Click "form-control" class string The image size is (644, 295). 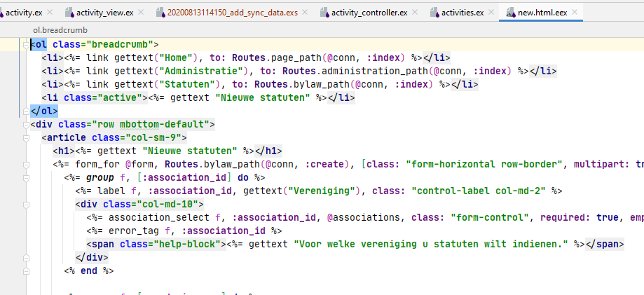point(490,217)
